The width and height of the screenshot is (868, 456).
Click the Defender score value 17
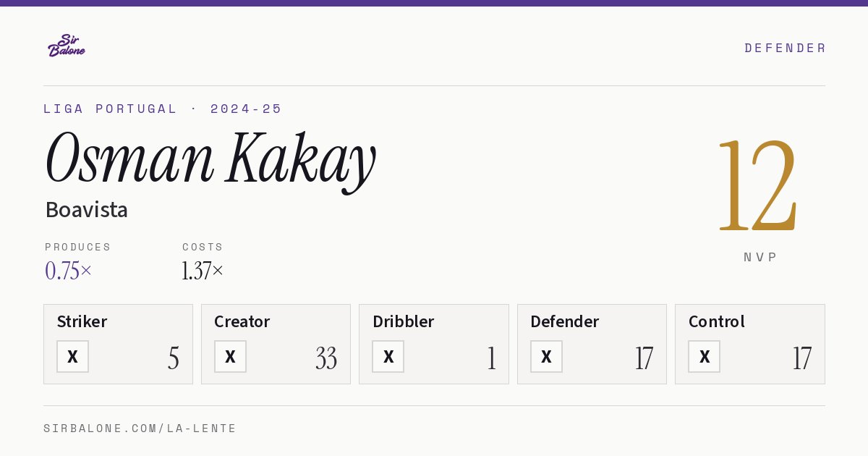pyautogui.click(x=644, y=358)
